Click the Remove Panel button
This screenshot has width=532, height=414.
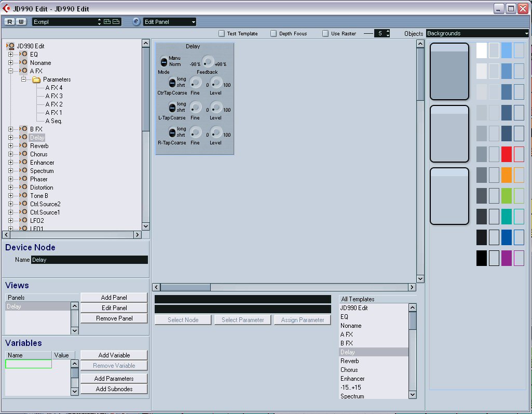click(x=114, y=318)
